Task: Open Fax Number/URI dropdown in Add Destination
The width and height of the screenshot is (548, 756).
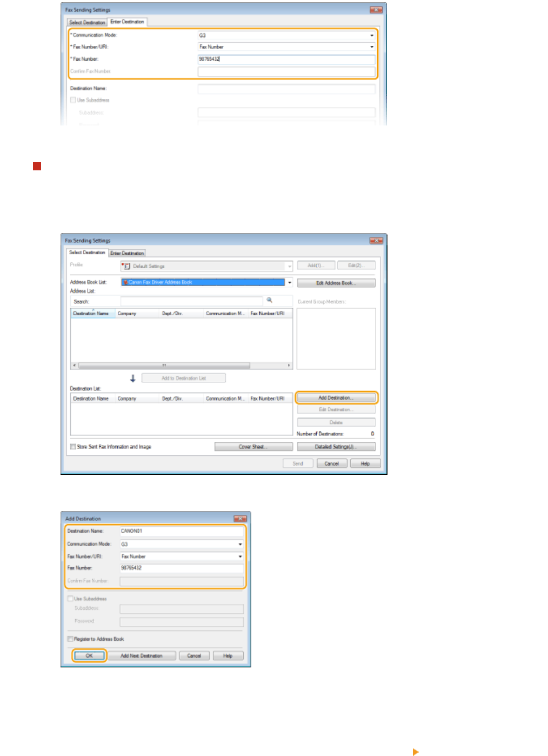Action: coord(240,556)
